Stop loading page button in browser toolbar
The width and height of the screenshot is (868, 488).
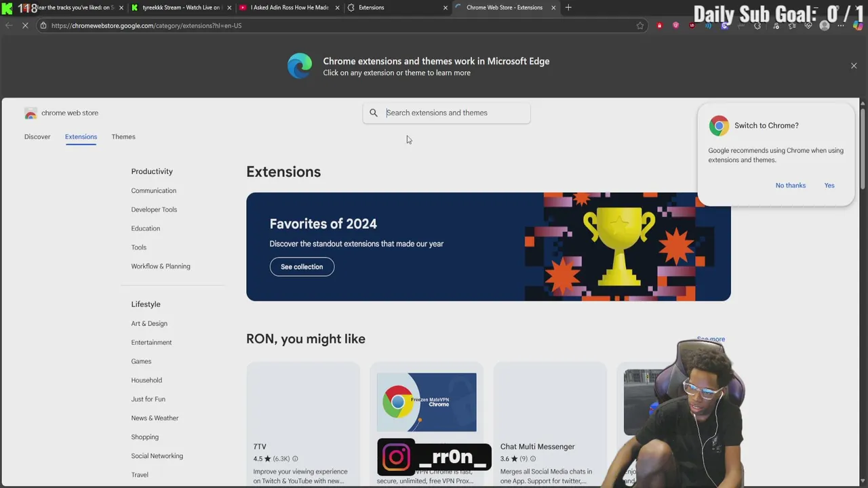point(25,26)
